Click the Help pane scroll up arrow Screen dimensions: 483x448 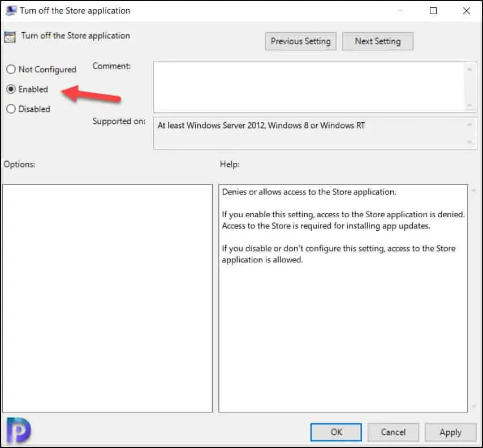(x=474, y=191)
